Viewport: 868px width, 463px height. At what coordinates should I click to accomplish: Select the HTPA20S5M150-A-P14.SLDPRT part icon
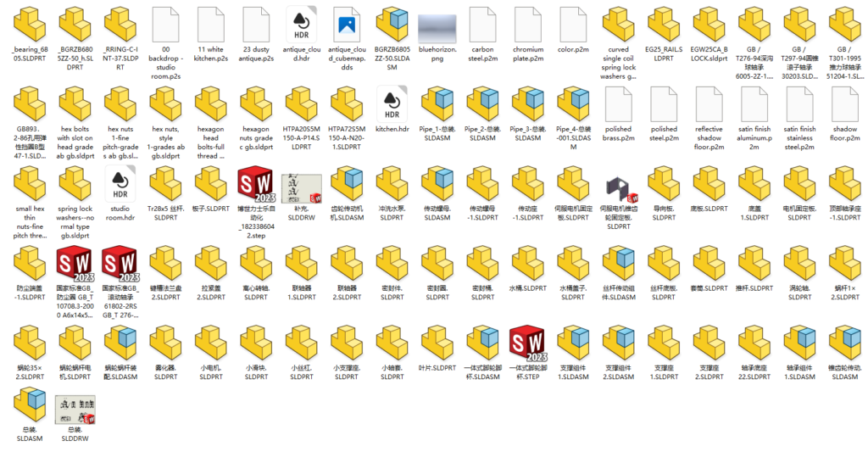pos(302,104)
